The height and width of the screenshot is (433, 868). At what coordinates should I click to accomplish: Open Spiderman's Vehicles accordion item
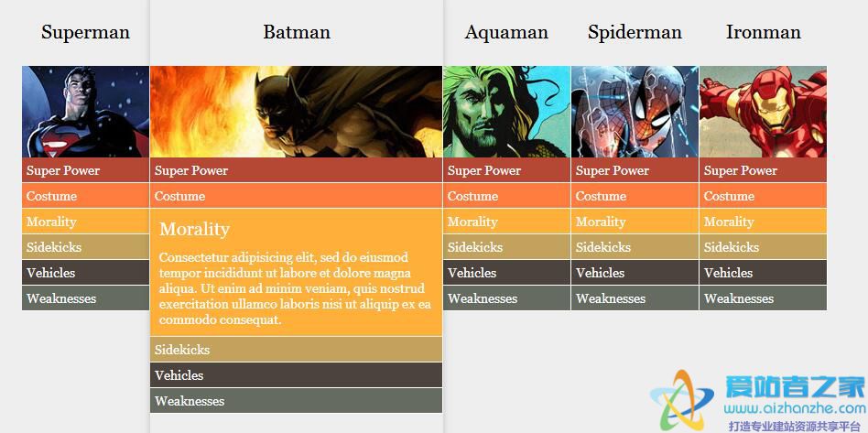(635, 273)
